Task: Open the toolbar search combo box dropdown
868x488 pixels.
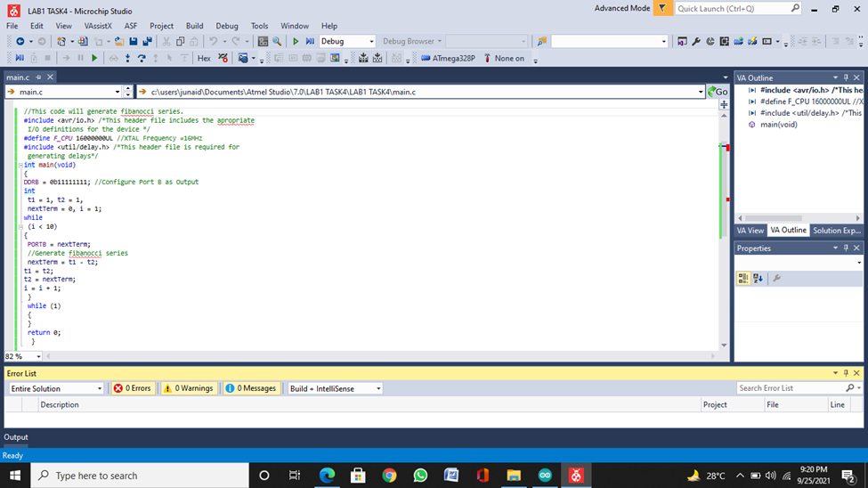Action: coord(664,42)
